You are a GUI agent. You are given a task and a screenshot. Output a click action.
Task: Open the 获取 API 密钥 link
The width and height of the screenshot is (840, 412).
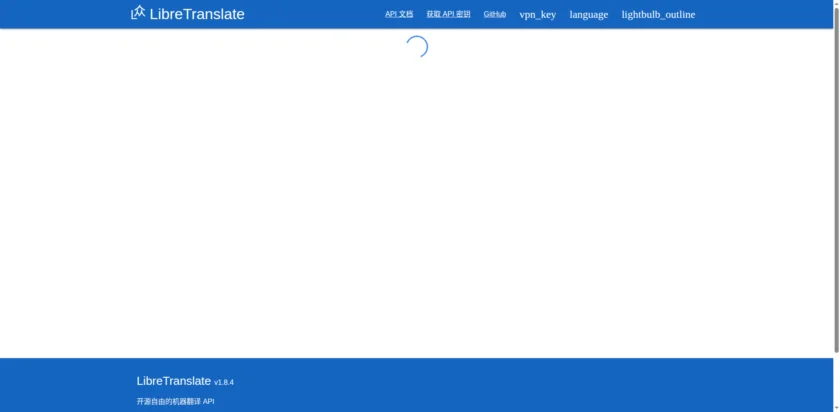448,14
